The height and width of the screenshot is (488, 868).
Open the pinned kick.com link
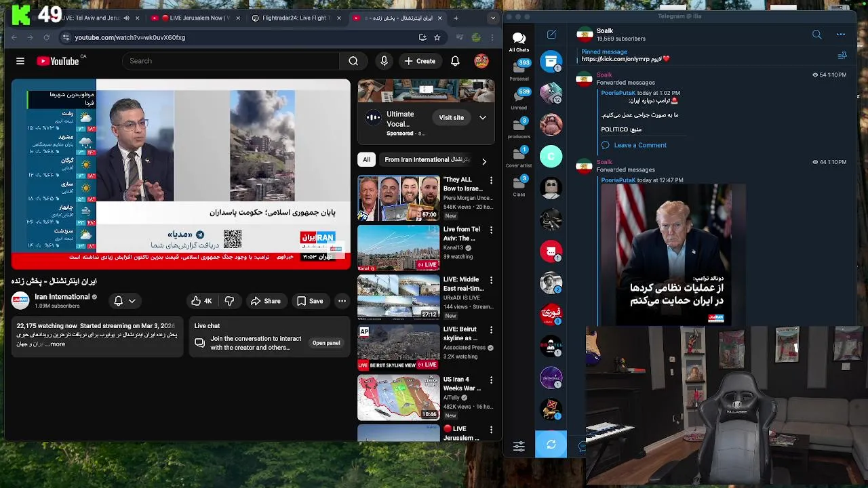click(621, 59)
